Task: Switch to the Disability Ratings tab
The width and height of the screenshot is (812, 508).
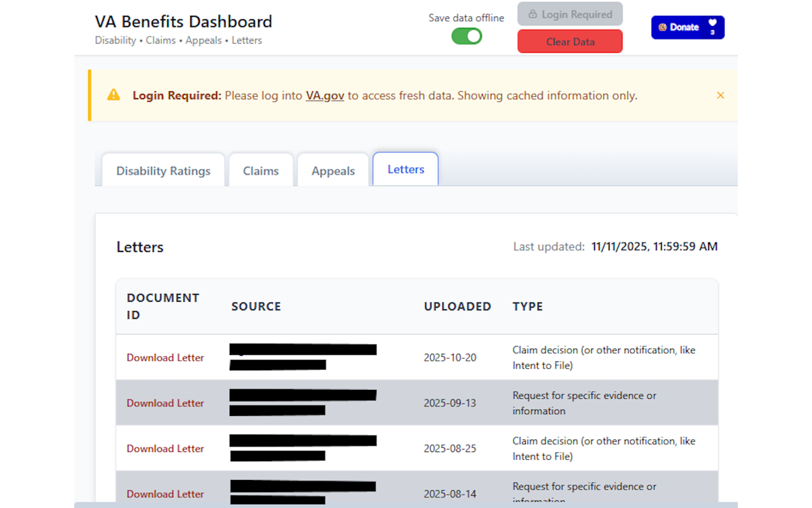Action: 163,171
